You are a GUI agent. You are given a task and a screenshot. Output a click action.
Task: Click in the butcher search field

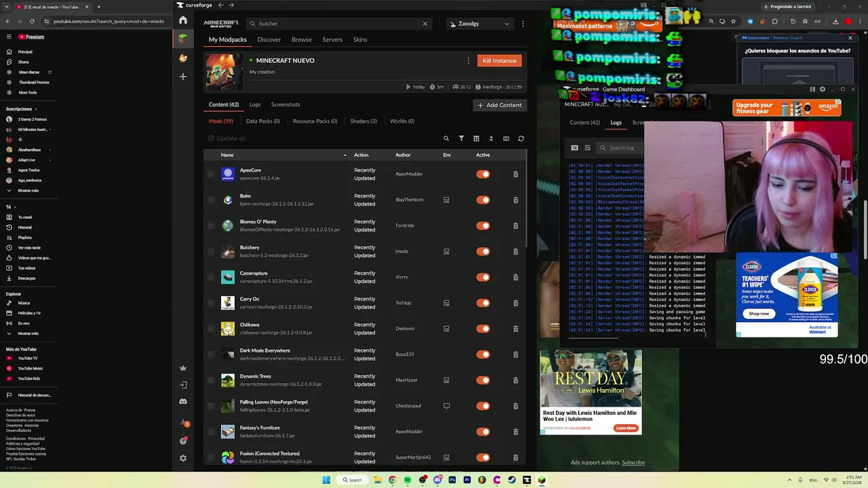pyautogui.click(x=339, y=24)
